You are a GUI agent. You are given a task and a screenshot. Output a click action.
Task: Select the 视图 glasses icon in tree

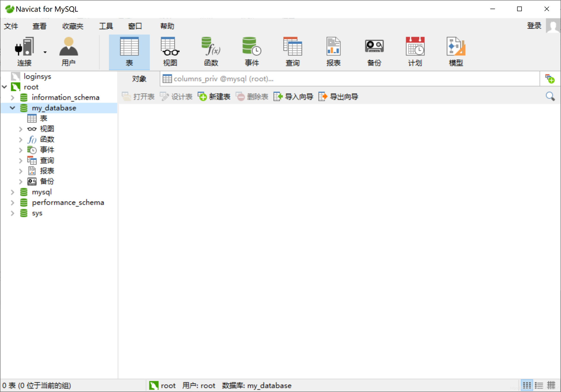(32, 129)
